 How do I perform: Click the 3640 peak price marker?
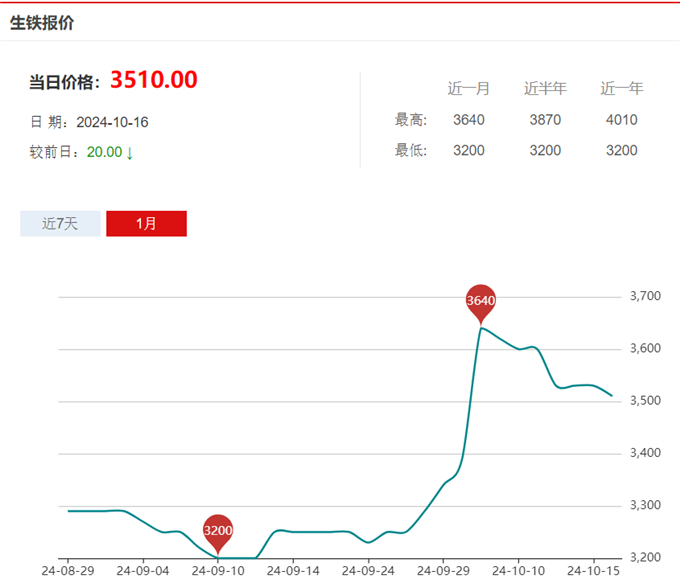click(x=481, y=300)
